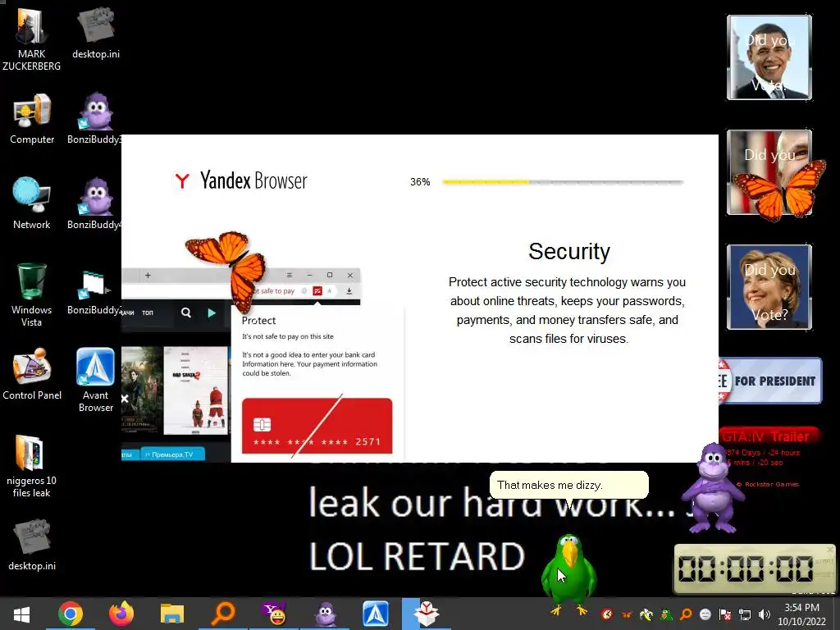The height and width of the screenshot is (630, 840).
Task: Open the Yahoo smiley app in the taskbar
Action: click(274, 614)
